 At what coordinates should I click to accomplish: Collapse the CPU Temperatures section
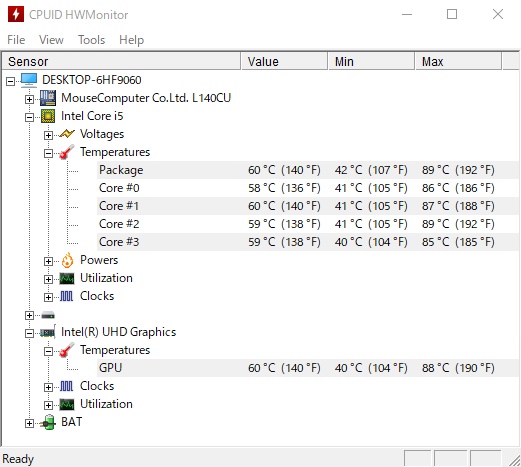(48, 153)
